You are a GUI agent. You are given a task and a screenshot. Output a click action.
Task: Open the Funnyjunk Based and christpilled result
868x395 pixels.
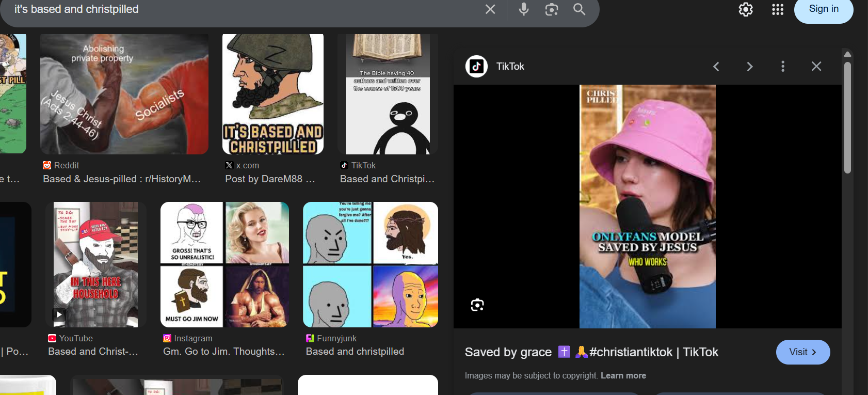tap(370, 264)
